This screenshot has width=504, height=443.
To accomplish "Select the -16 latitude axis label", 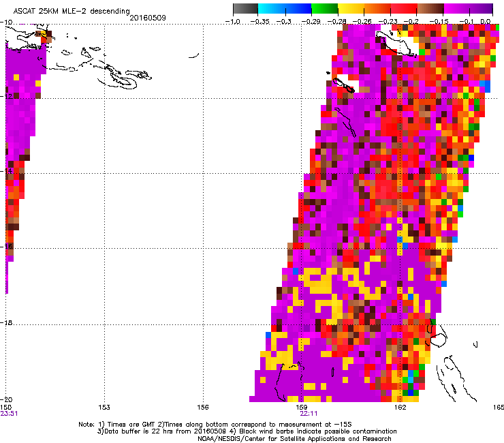I will pos(6,247).
